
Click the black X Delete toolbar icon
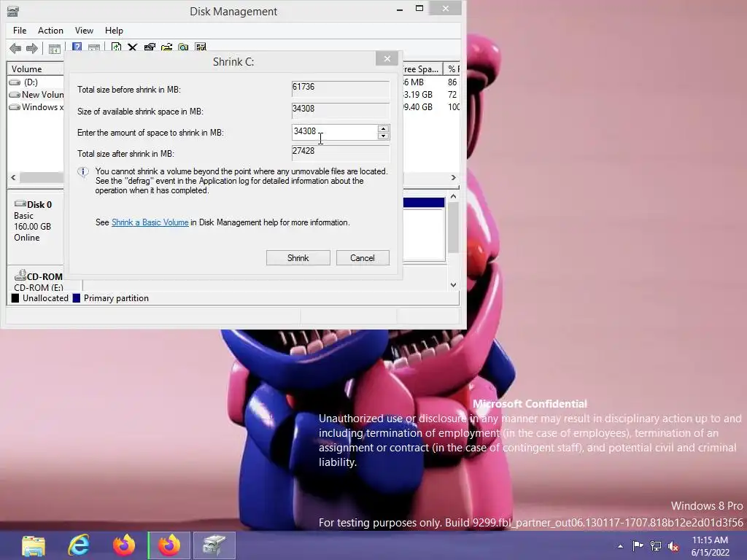point(133,47)
